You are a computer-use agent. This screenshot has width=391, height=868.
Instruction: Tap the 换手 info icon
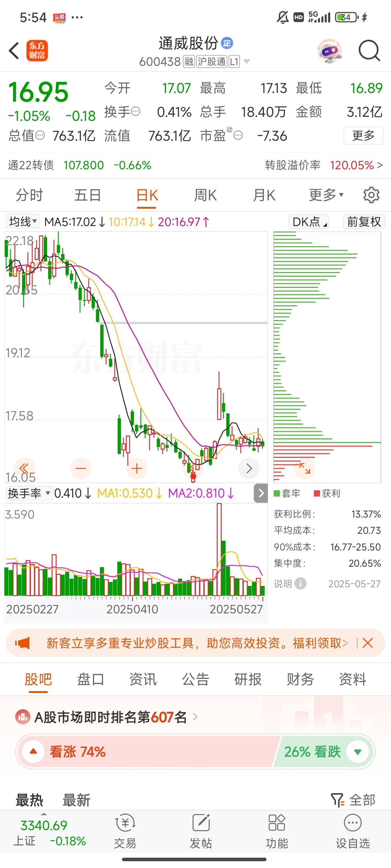pos(136,112)
